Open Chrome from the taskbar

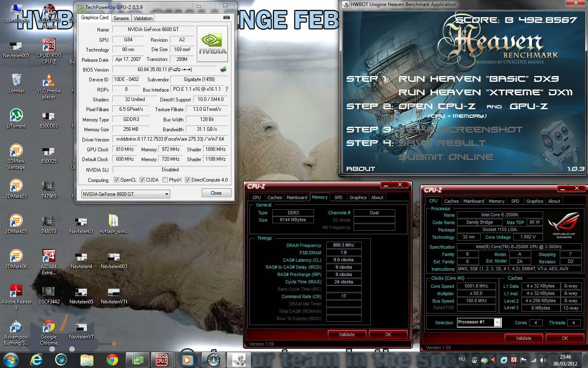click(x=112, y=360)
